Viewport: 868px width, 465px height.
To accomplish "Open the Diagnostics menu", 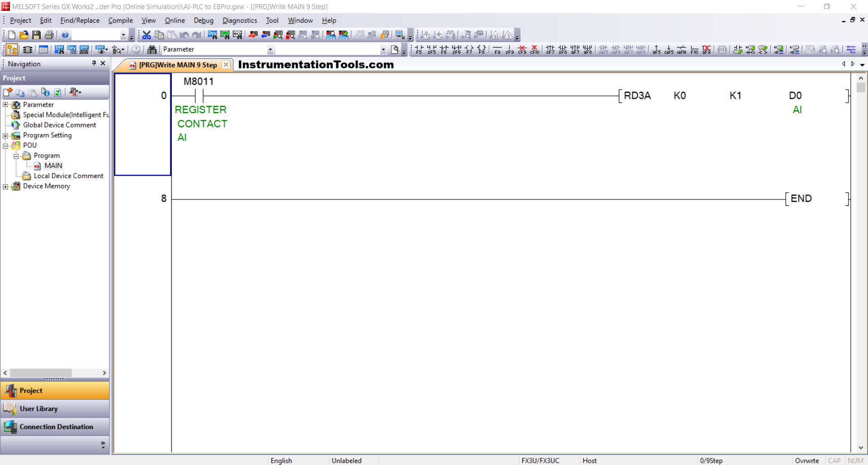I will click(x=240, y=20).
